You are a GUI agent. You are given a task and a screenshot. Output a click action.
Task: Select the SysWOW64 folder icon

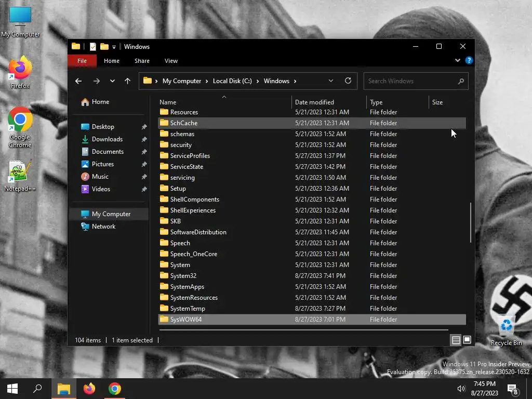tap(164, 319)
